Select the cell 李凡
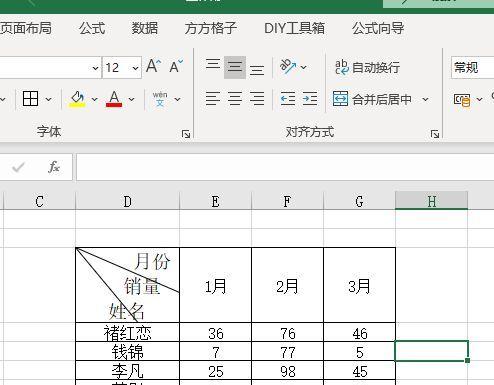Image resolution: width=494 pixels, height=385 pixels. click(128, 370)
